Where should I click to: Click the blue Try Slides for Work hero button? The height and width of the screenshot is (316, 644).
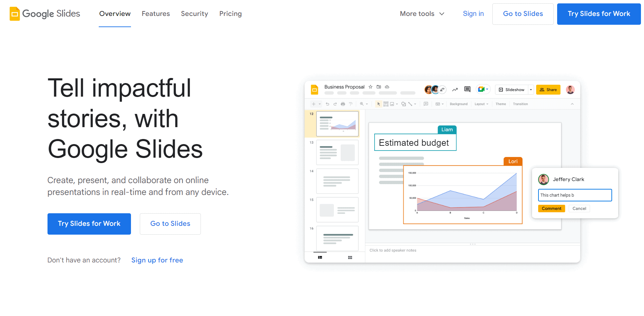tap(89, 224)
